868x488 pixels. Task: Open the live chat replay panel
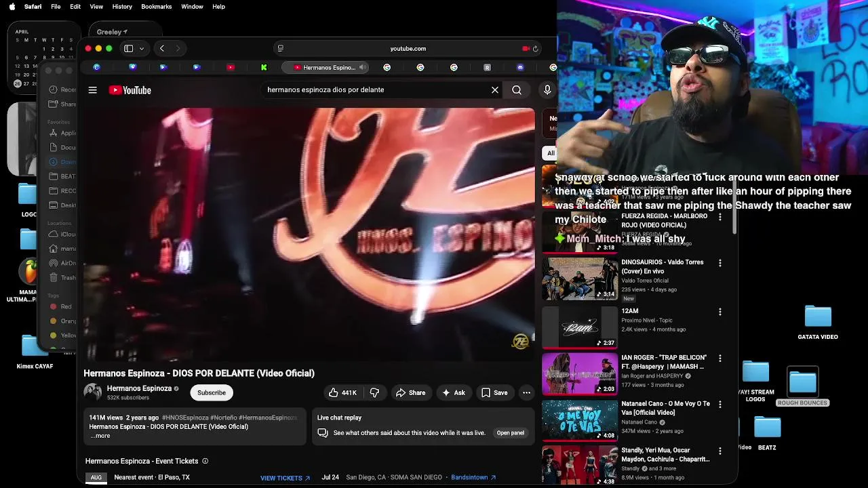click(x=510, y=432)
